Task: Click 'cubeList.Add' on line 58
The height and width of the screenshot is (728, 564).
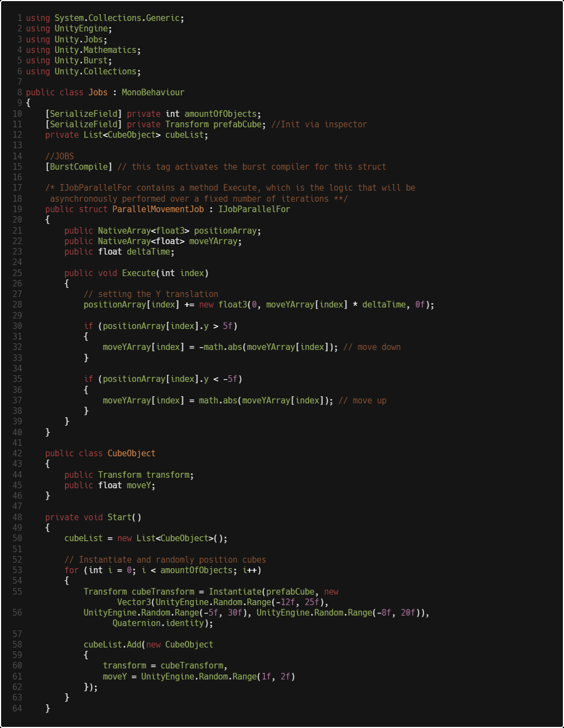Action: coord(112,645)
